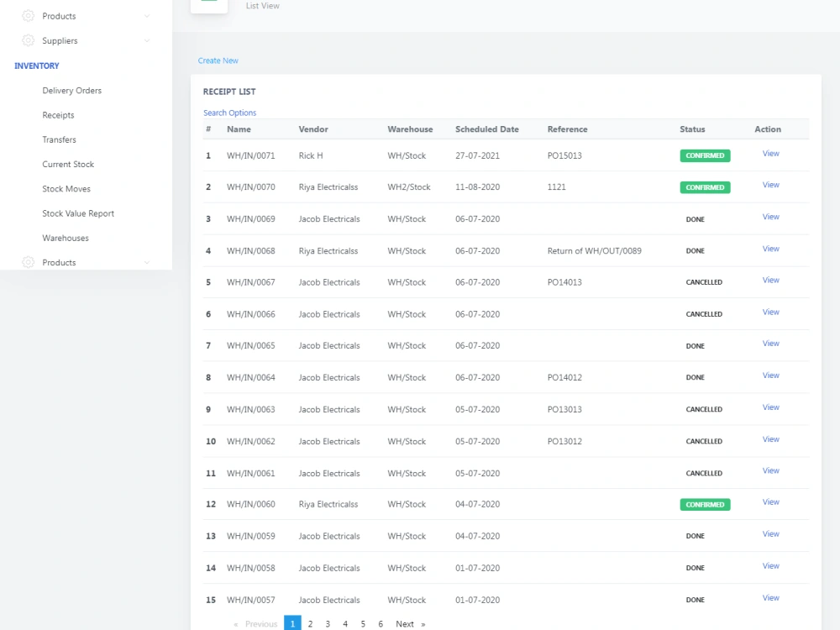Image resolution: width=840 pixels, height=630 pixels.
Task: Click the List View breadcrumb text
Action: (262, 6)
